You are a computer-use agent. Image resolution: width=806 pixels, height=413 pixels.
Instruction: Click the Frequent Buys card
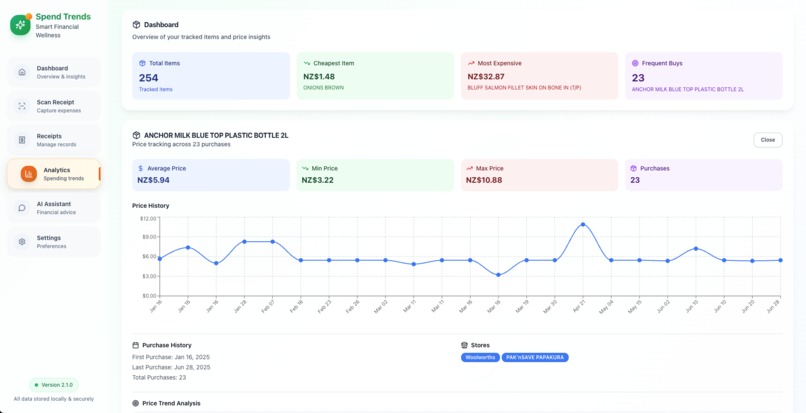(x=704, y=76)
